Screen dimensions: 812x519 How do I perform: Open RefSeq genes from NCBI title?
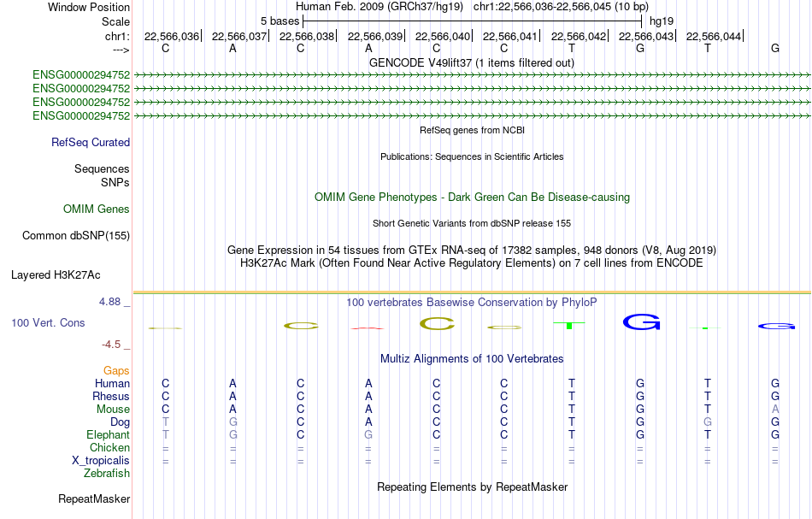(x=472, y=130)
